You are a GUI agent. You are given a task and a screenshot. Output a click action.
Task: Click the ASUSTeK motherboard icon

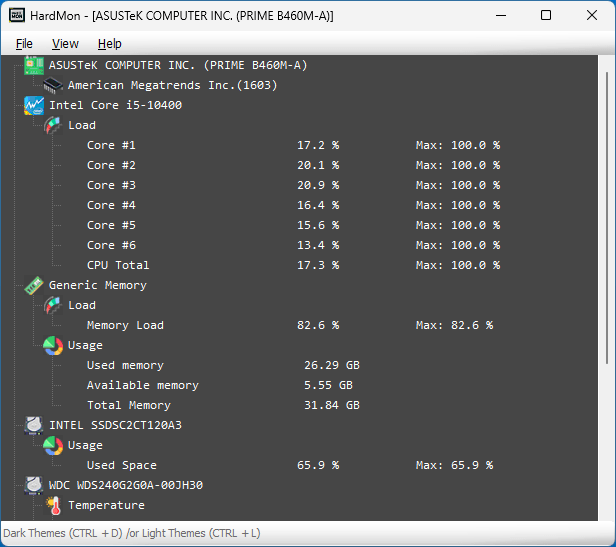pyautogui.click(x=34, y=65)
